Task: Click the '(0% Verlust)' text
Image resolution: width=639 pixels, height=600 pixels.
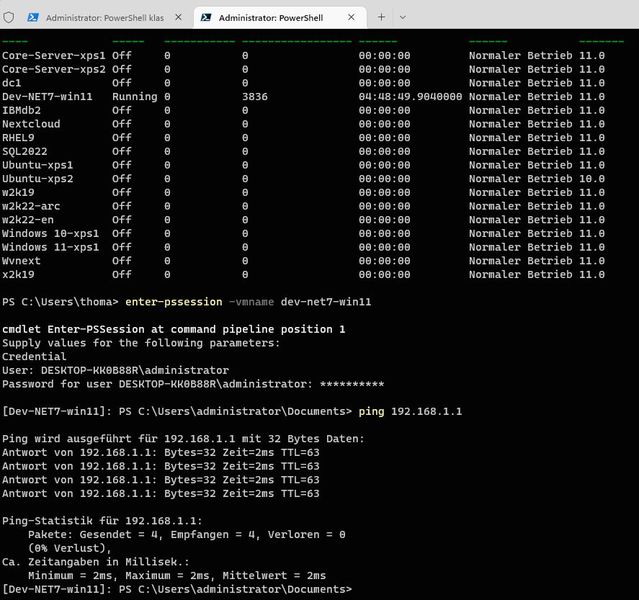Action: click(x=70, y=548)
